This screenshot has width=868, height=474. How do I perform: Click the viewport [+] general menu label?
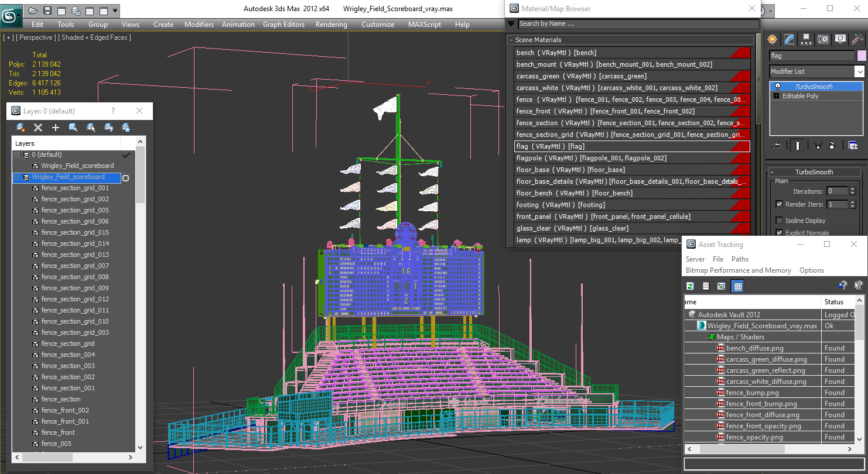9,37
